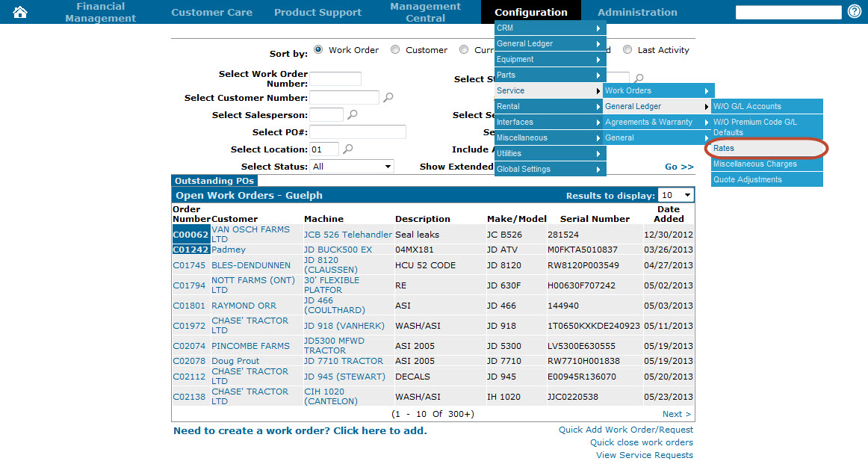Viewport: 868px width, 464px height.
Task: Open work order C00062
Action: (x=191, y=234)
